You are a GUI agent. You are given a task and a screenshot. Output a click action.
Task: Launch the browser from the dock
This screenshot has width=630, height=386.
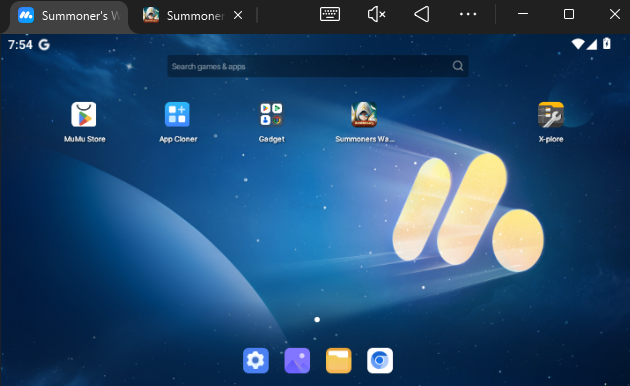click(380, 360)
